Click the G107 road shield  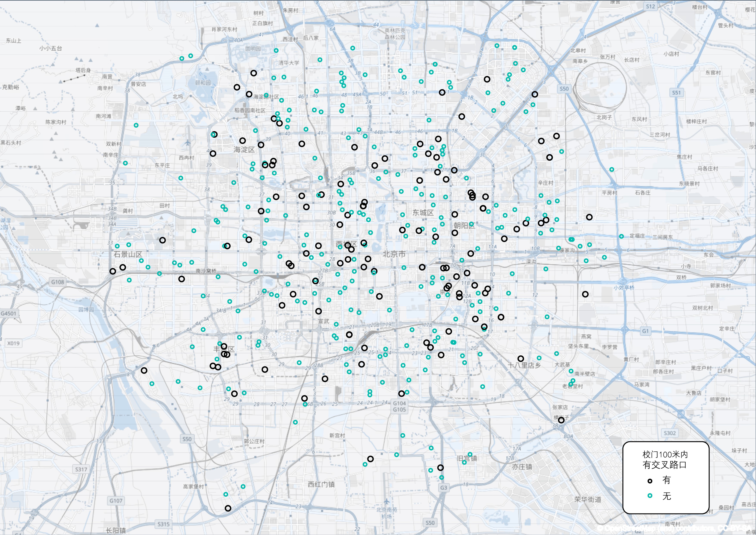pos(116,501)
